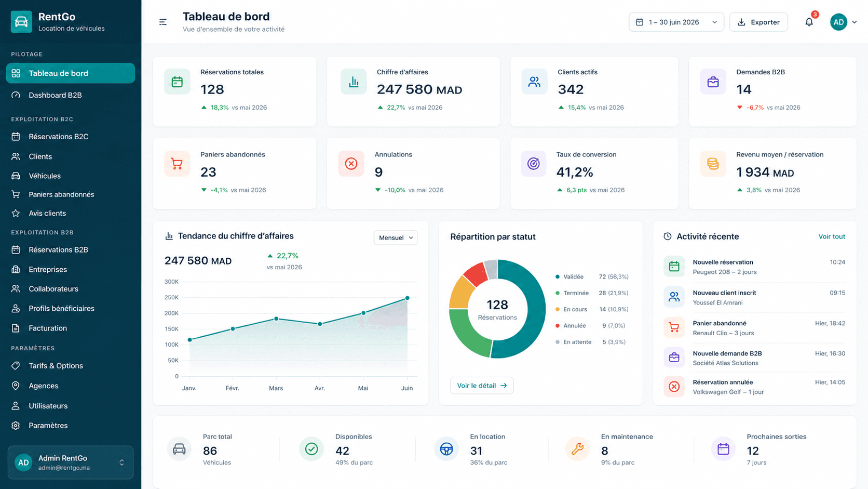Open the Nouveau client inscrit activity row

(x=754, y=298)
